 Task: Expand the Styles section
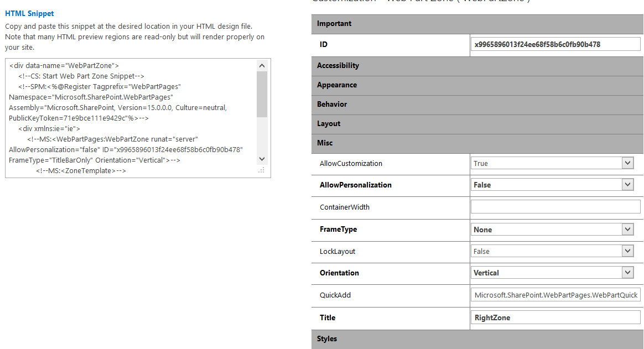(x=476, y=338)
